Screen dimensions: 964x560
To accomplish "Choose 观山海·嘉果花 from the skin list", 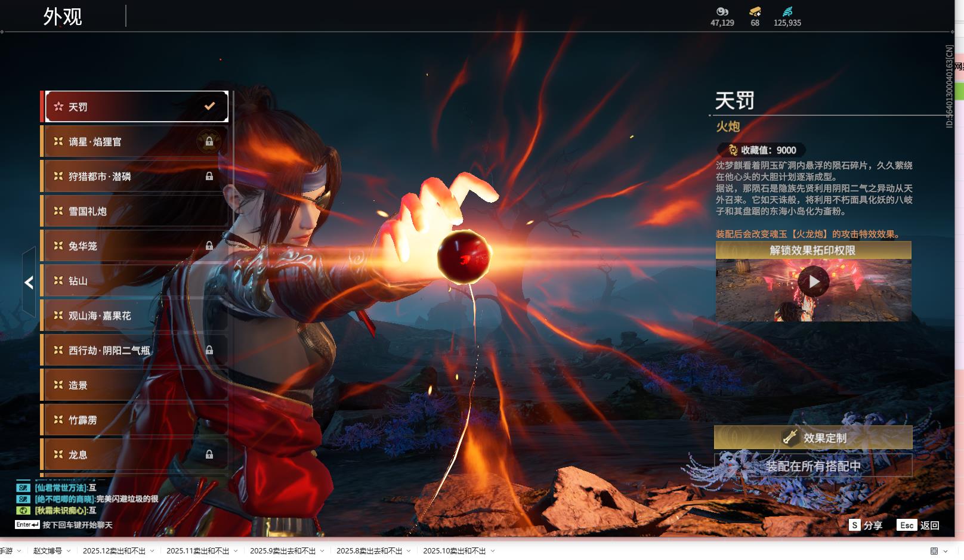I will pos(134,315).
